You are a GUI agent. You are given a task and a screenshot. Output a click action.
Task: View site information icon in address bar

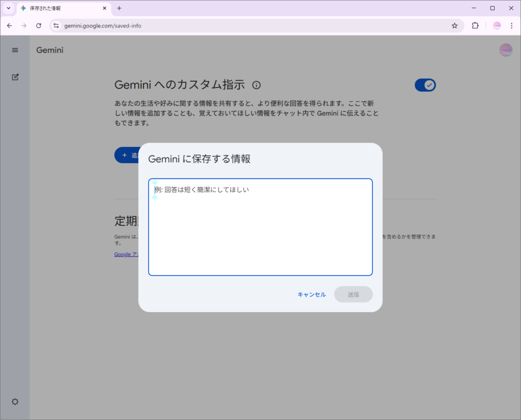56,25
